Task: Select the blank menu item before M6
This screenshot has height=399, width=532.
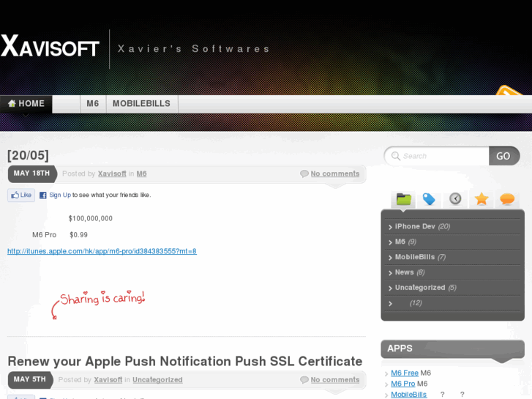Action: (x=66, y=104)
